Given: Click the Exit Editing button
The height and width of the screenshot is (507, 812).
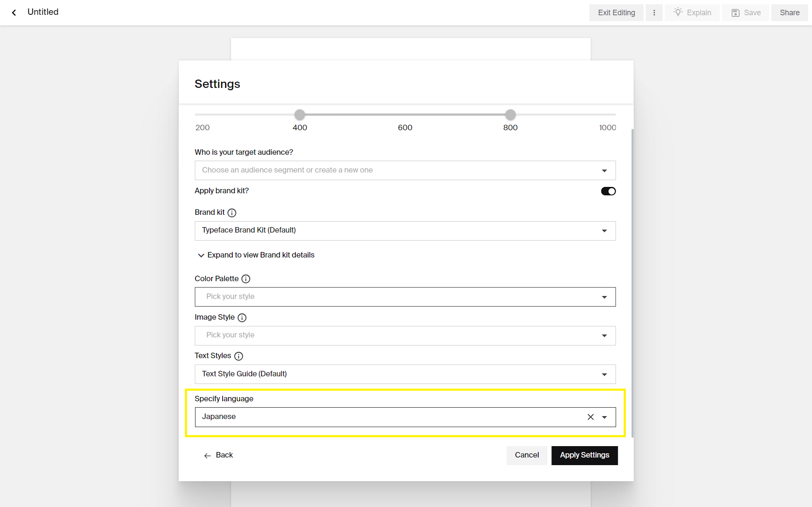Looking at the screenshot, I should (x=616, y=12).
